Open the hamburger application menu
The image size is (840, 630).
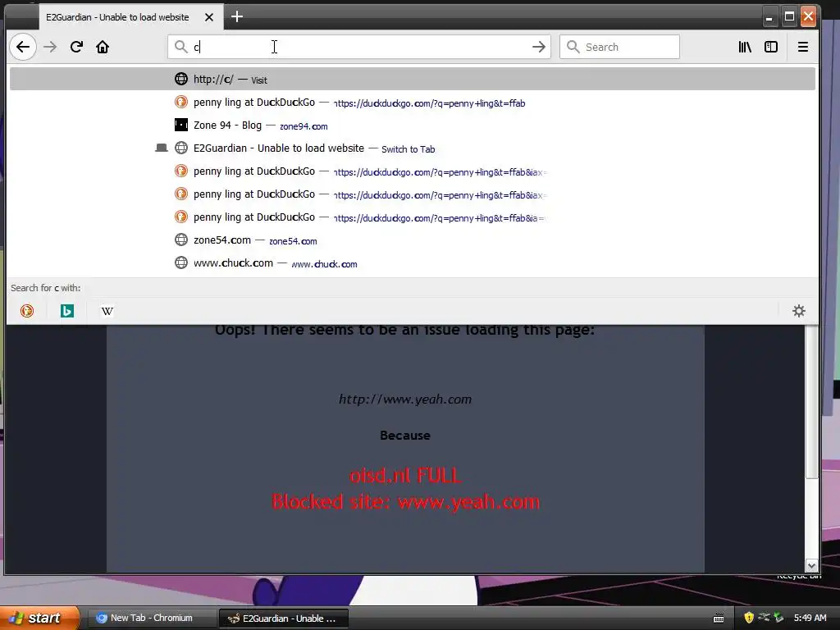tap(802, 47)
